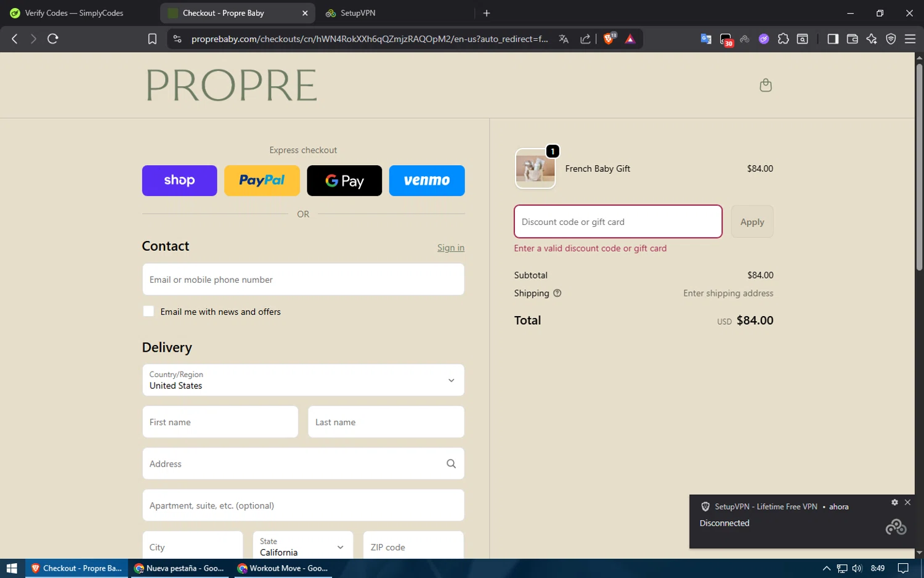Click the browser address bar URL
This screenshot has height=578, width=924.
tap(370, 39)
